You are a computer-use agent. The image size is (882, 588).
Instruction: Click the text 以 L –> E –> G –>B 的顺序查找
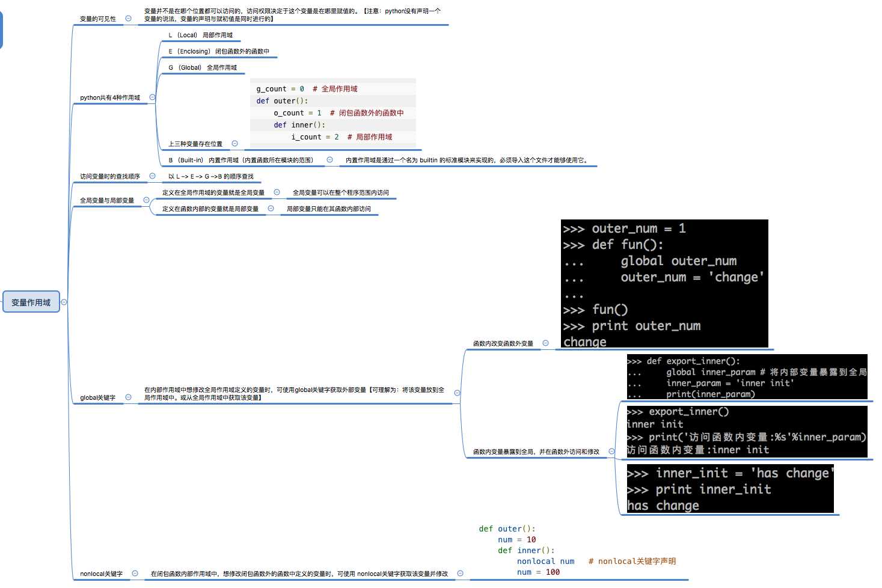point(211,177)
